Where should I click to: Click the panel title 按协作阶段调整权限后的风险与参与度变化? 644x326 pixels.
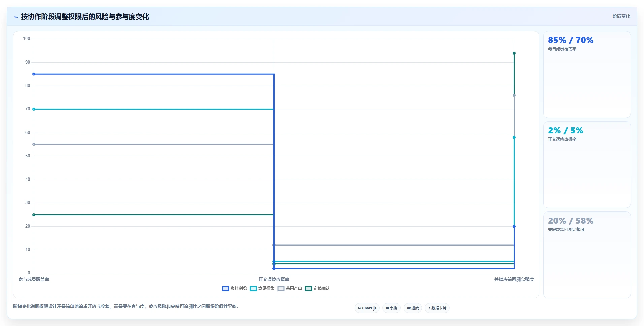click(x=85, y=17)
